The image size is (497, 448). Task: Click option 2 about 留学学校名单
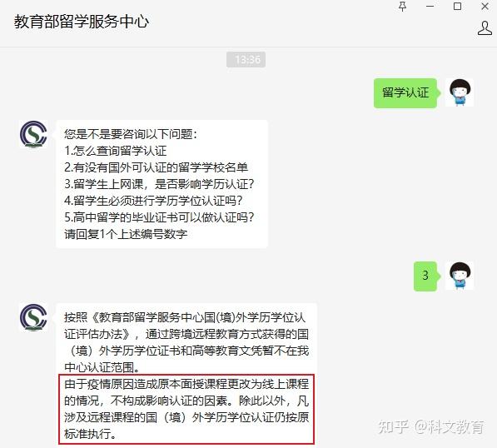156,167
